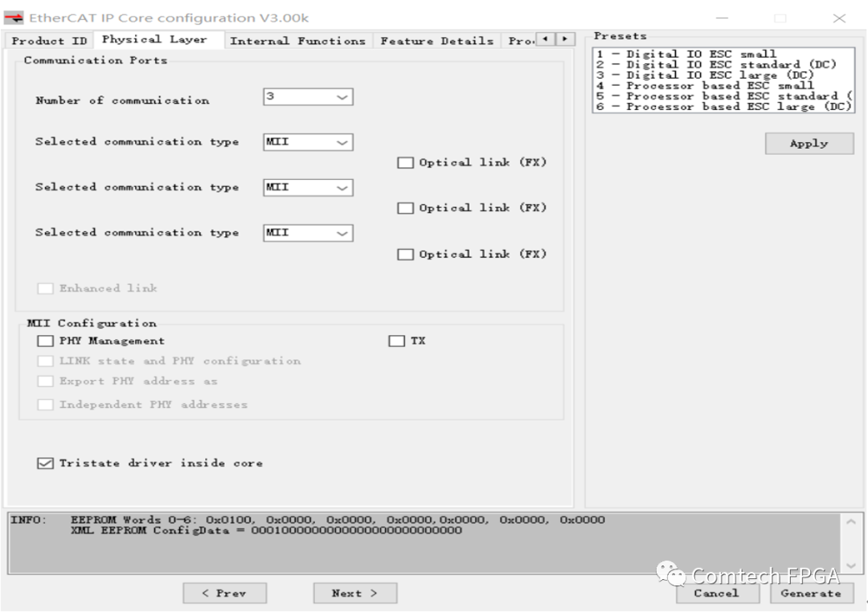Check the TX checkbox in MII Configuration
The height and width of the screenshot is (612, 868).
click(x=395, y=341)
